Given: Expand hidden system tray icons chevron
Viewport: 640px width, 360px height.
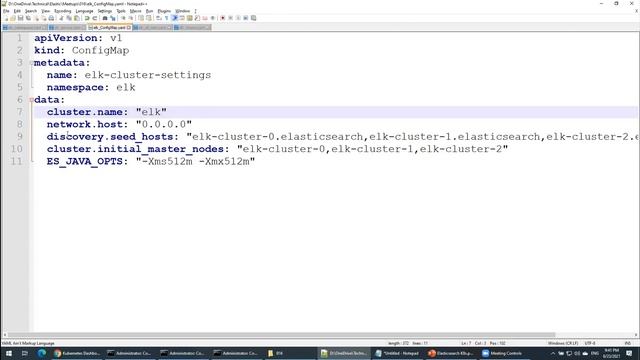Looking at the screenshot, I should (553, 353).
